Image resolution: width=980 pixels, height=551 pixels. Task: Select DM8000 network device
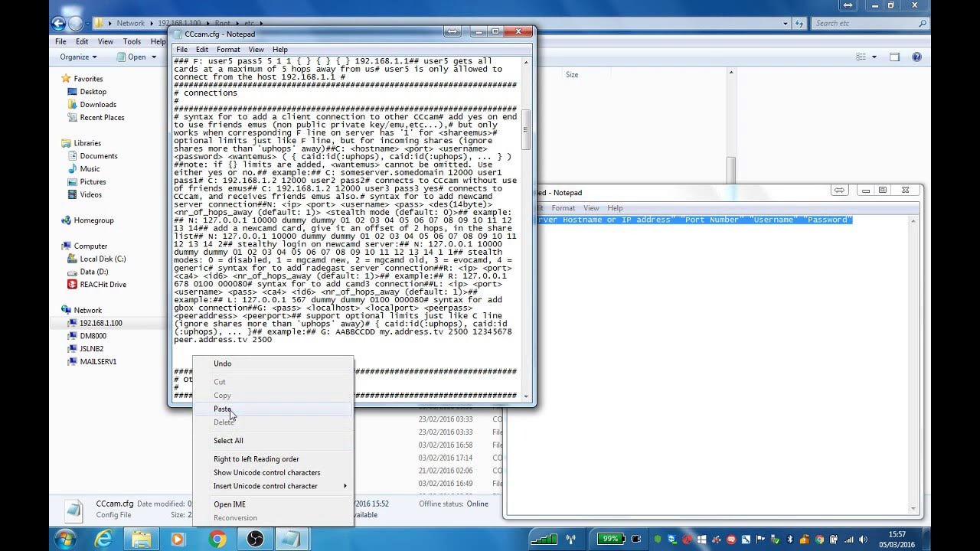[x=93, y=336]
